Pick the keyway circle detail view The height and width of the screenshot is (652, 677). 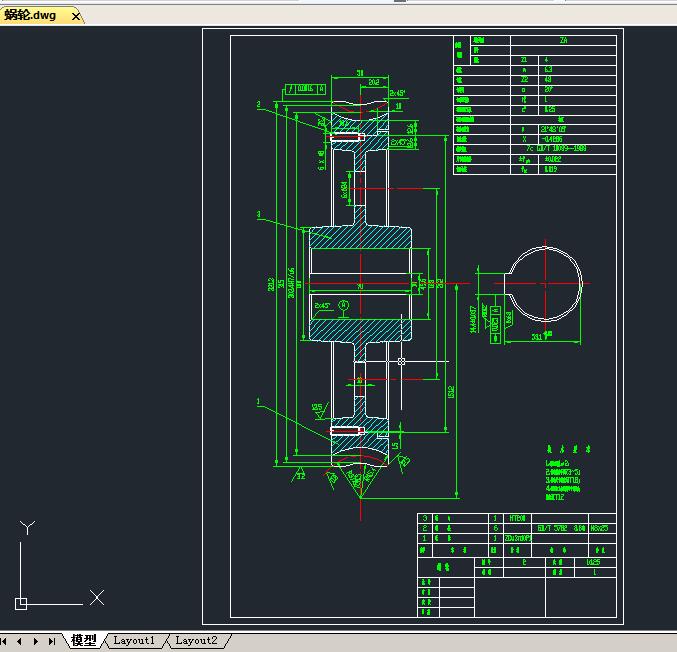(545, 284)
